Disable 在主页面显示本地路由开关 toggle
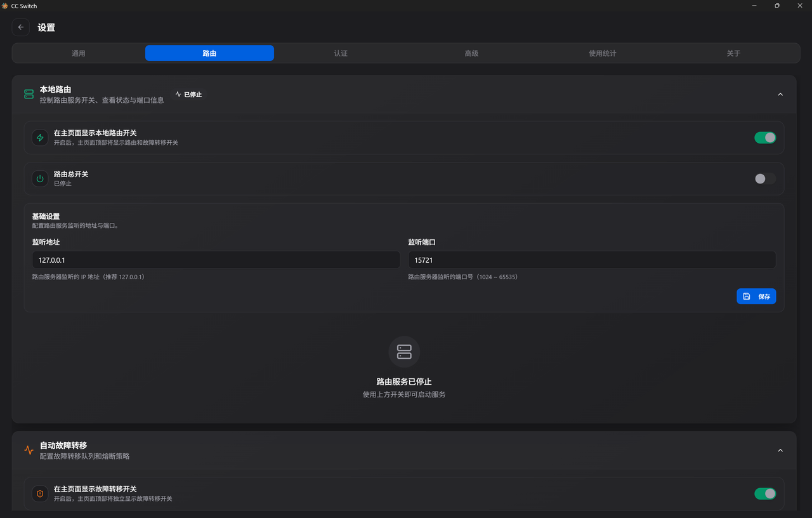Viewport: 812px width, 518px height. [765, 138]
